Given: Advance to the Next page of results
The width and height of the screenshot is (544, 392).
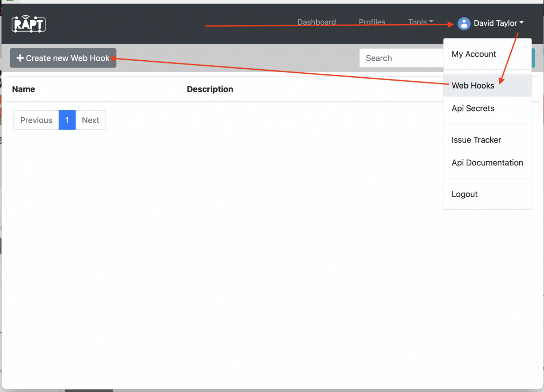Looking at the screenshot, I should pyautogui.click(x=90, y=120).
